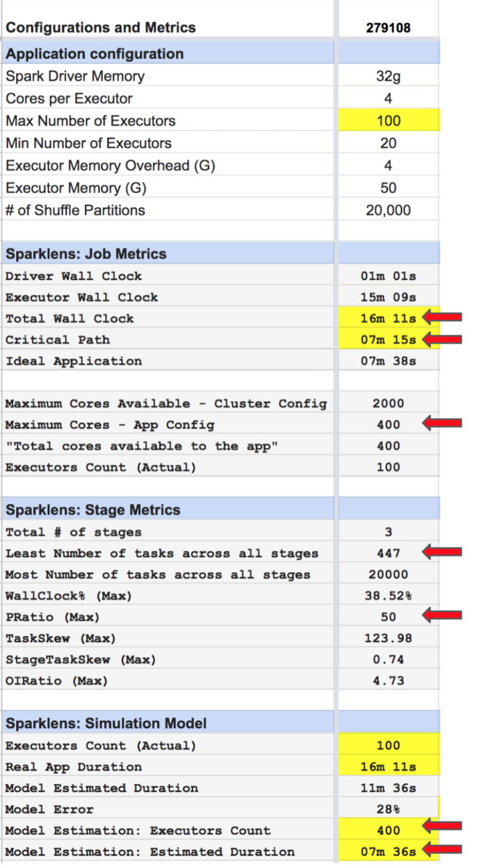Select the yellow Max Number of Executors cell
This screenshot has height=868, width=478.
pos(389,121)
